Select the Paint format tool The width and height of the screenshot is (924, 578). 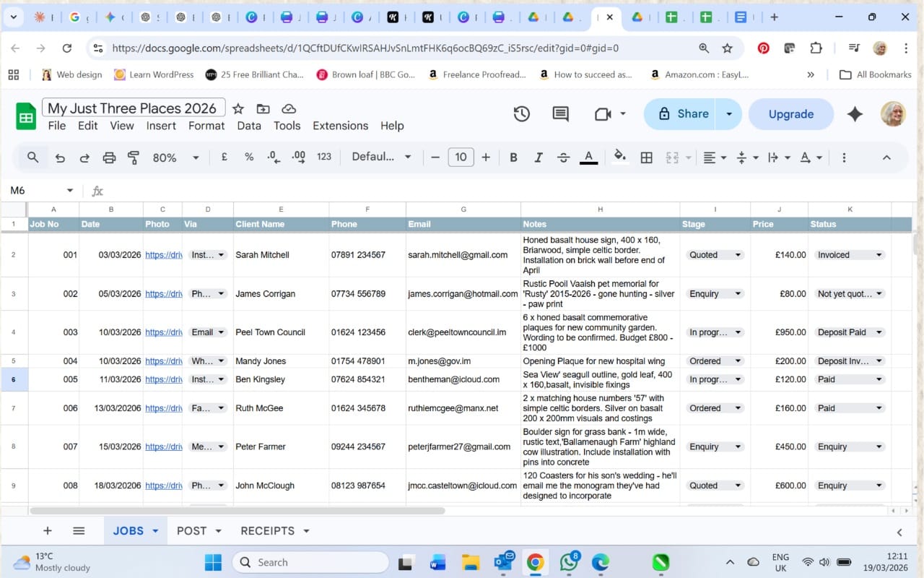point(134,158)
